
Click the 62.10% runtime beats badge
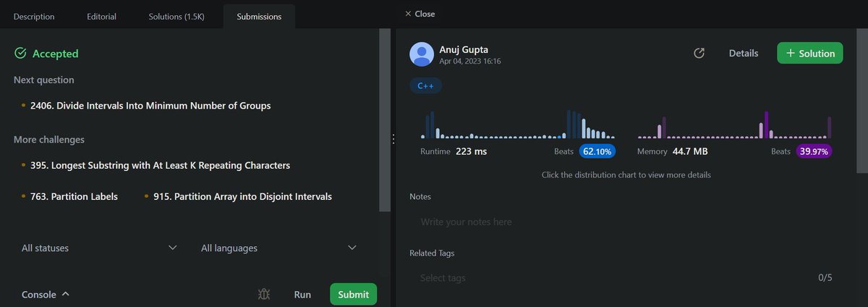597,152
